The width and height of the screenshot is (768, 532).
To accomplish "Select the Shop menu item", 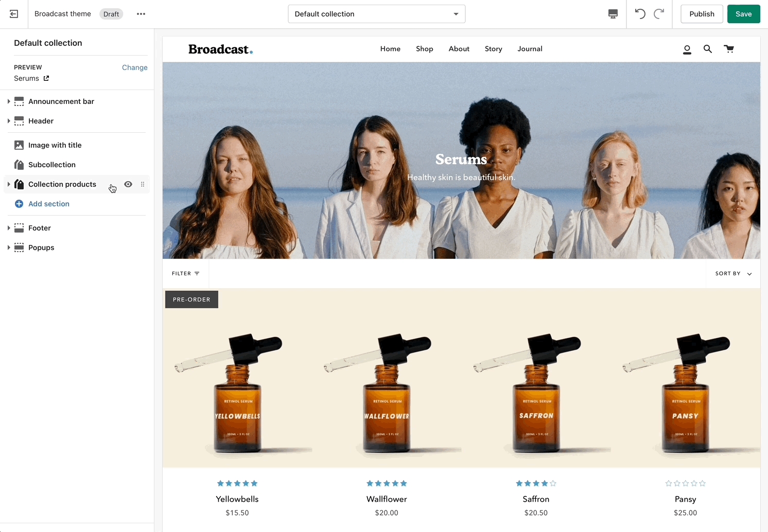I will [424, 49].
